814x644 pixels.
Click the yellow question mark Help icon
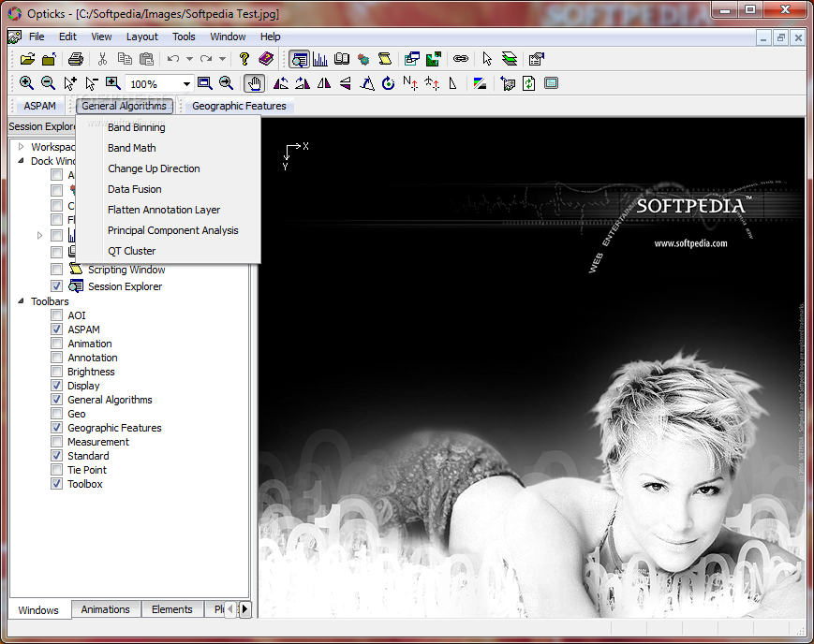(x=244, y=59)
